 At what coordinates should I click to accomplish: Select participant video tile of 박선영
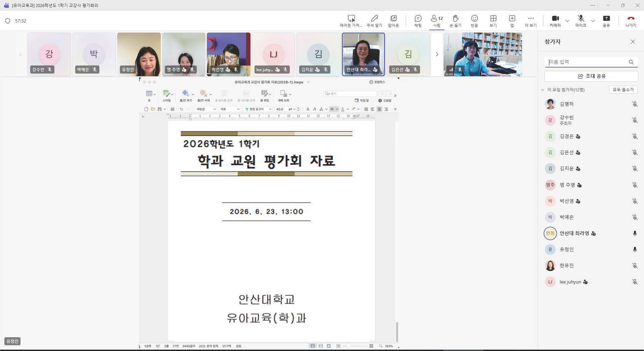229,54
